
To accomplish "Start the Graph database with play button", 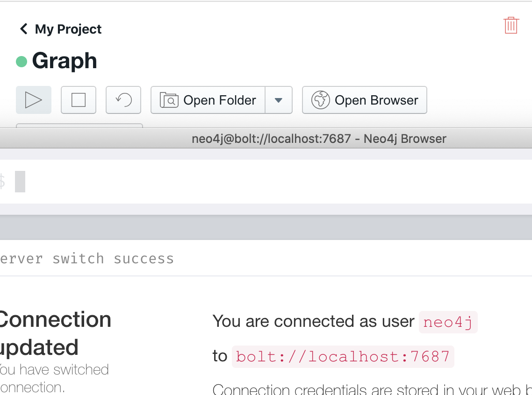I will point(34,100).
